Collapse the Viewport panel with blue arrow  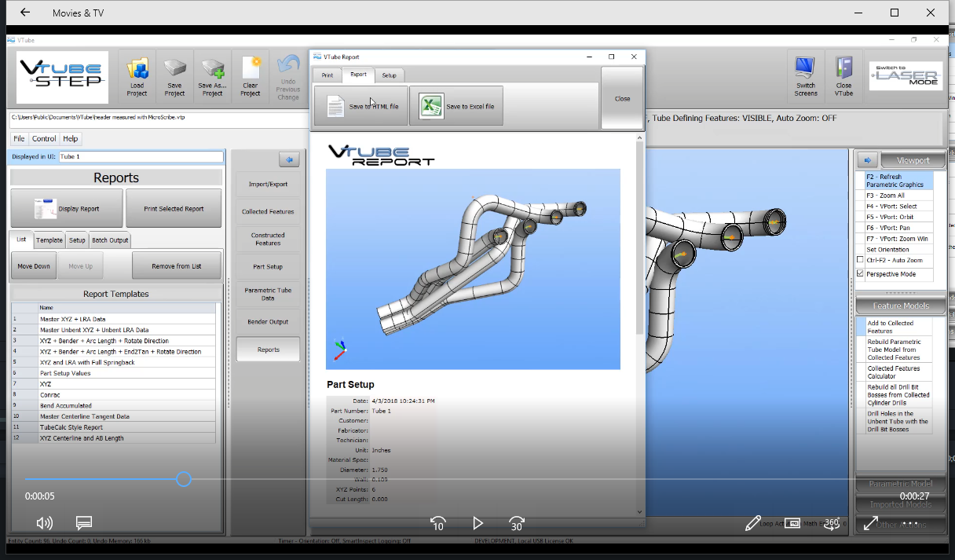pyautogui.click(x=866, y=159)
